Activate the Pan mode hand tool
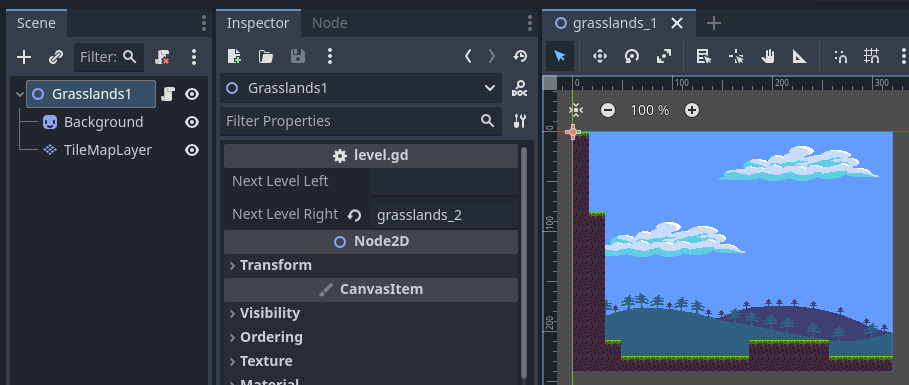 pos(768,56)
